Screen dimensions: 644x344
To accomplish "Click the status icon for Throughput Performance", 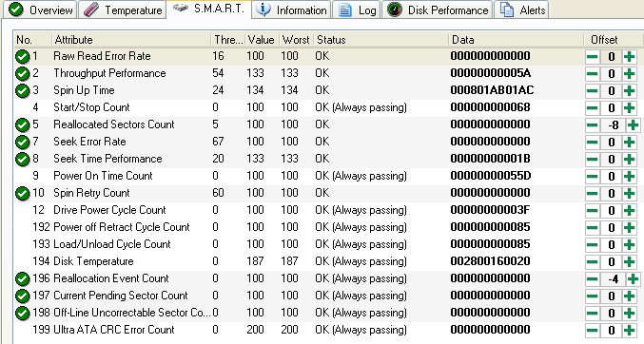I will tap(22, 73).
